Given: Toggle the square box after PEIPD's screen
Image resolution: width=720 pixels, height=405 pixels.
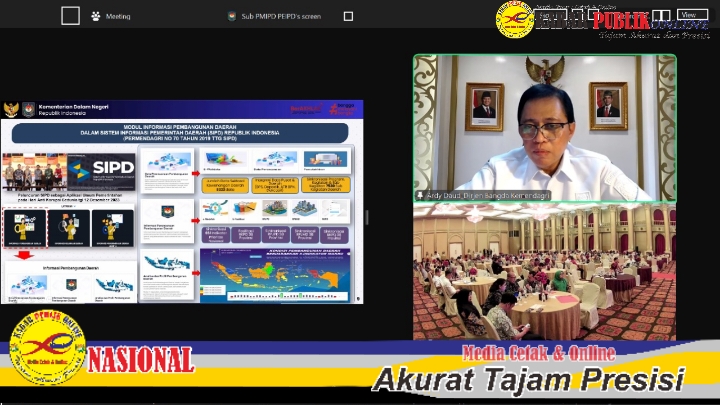Looking at the screenshot, I should pyautogui.click(x=348, y=16).
